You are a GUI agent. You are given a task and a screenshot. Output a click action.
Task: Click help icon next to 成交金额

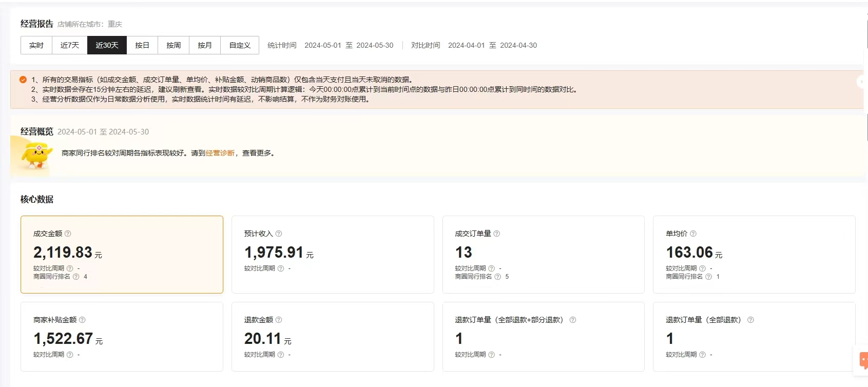68,234
